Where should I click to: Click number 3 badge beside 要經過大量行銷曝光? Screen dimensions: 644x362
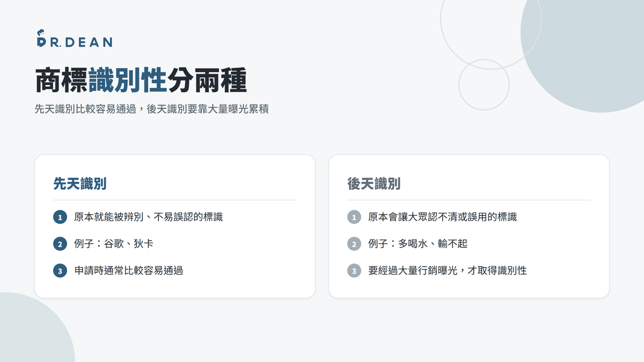(354, 271)
